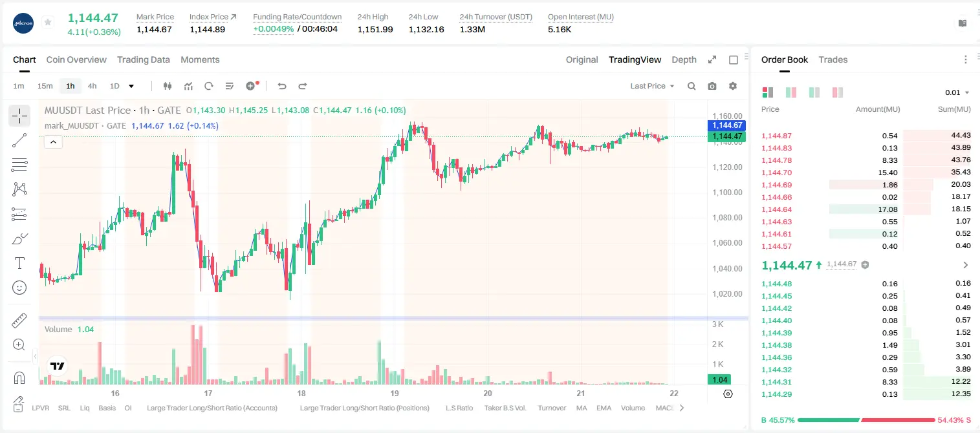Viewport: 980px width, 433px height.
Task: Take a chart snapshot with camera icon
Action: click(x=712, y=86)
